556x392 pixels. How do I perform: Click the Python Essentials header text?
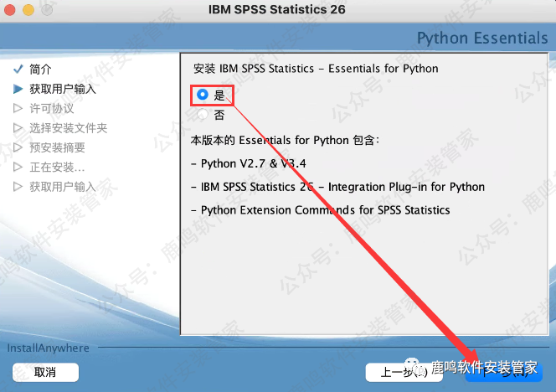coord(481,39)
